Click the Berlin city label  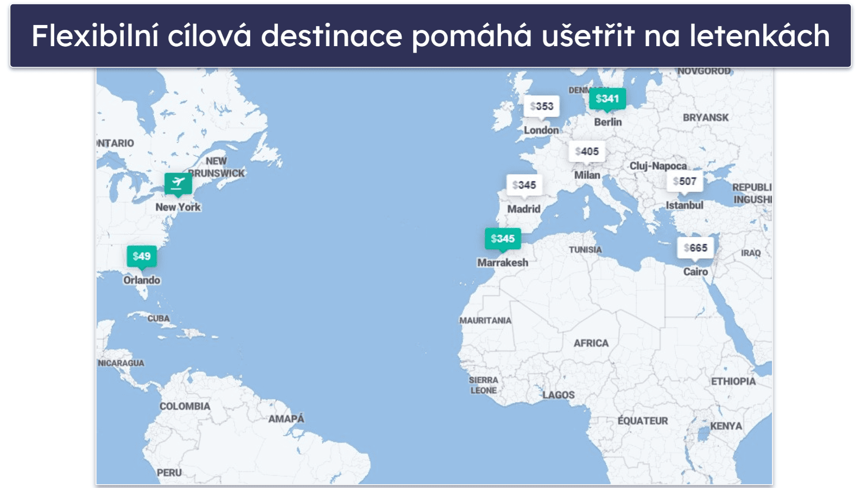tap(608, 122)
